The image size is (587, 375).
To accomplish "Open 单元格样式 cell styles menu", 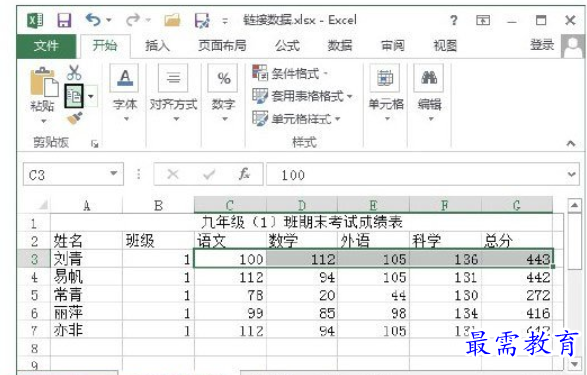I will 296,119.
